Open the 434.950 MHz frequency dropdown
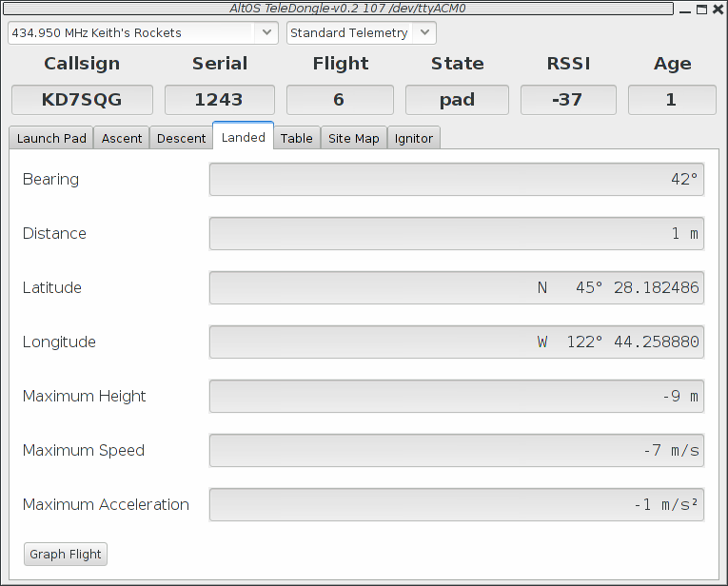This screenshot has height=586, width=728. [143, 32]
